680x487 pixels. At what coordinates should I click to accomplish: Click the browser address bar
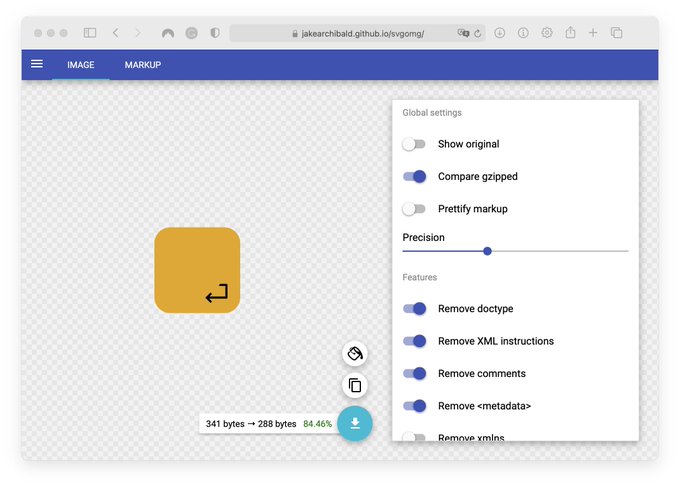(358, 33)
